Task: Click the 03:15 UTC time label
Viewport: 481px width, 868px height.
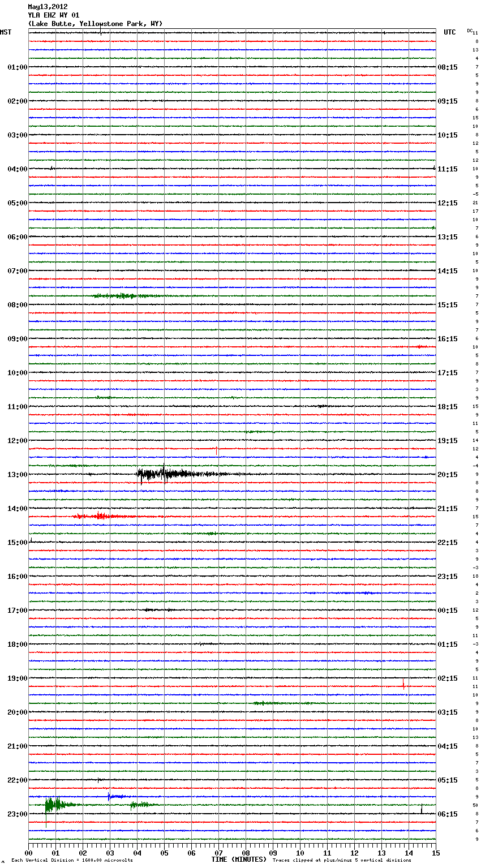Action: click(448, 712)
